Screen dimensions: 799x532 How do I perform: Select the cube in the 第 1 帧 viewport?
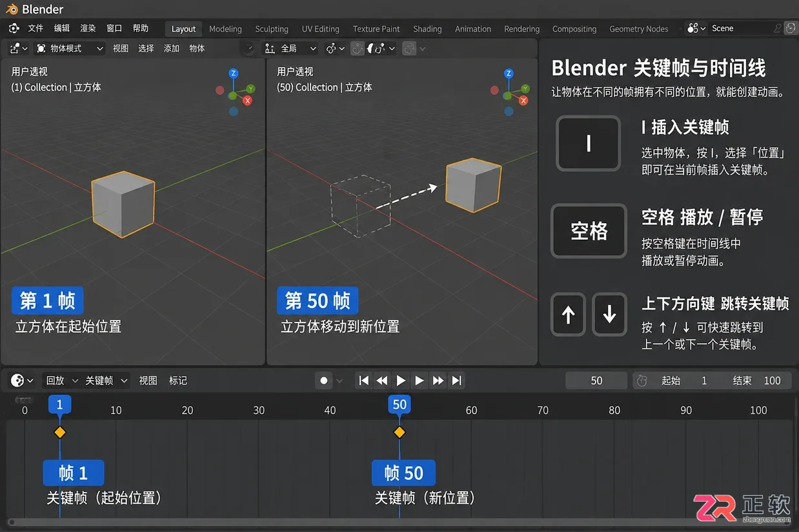123,204
